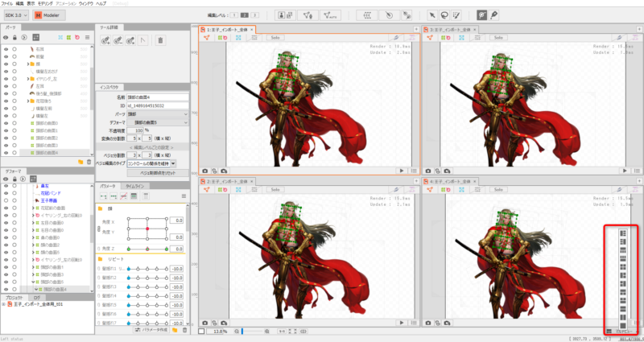This screenshot has height=342, width=644.
Task: Select the lasso selection tool
Action: pos(444,15)
